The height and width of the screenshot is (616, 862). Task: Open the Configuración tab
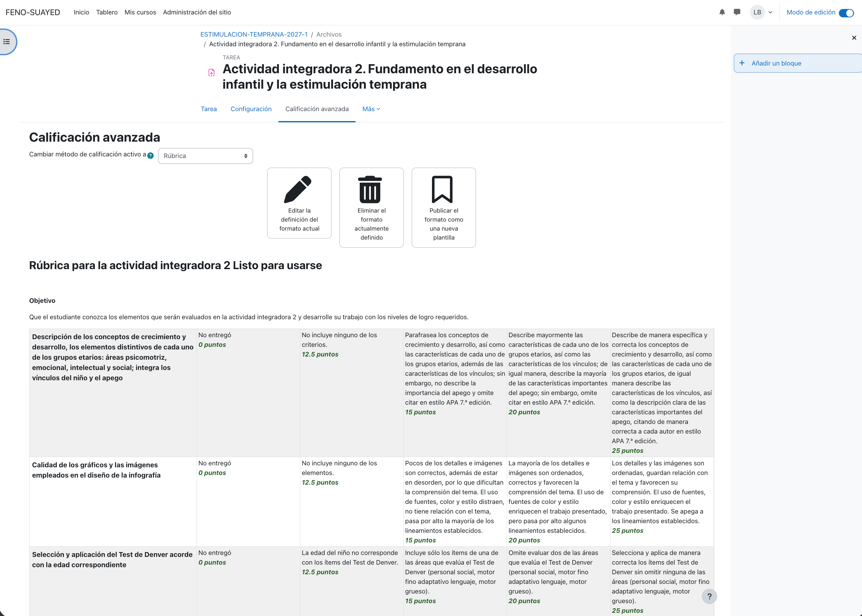[251, 109]
